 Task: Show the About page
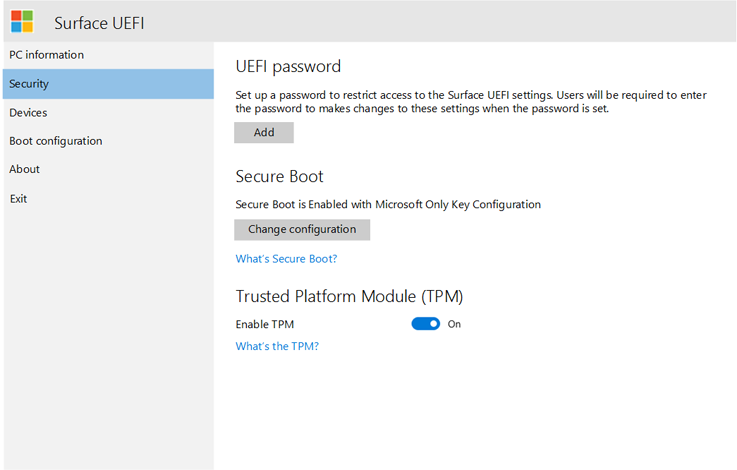(25, 170)
